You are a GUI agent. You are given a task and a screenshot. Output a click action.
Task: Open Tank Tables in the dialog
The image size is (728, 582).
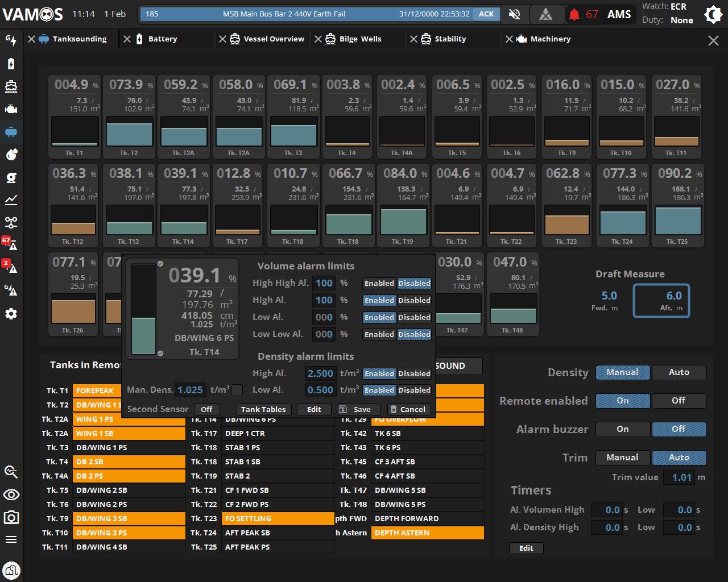(263, 409)
